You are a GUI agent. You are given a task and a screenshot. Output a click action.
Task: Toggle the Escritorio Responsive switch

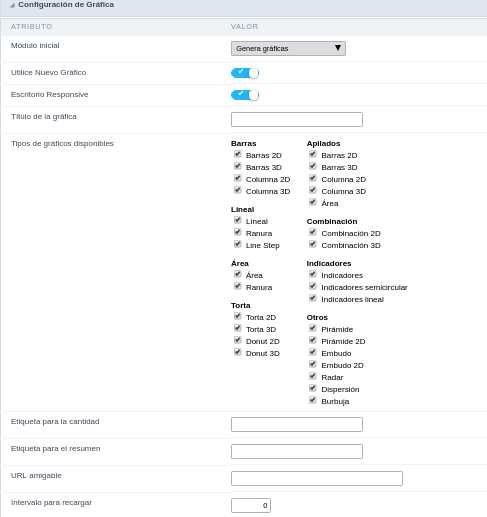click(x=245, y=95)
